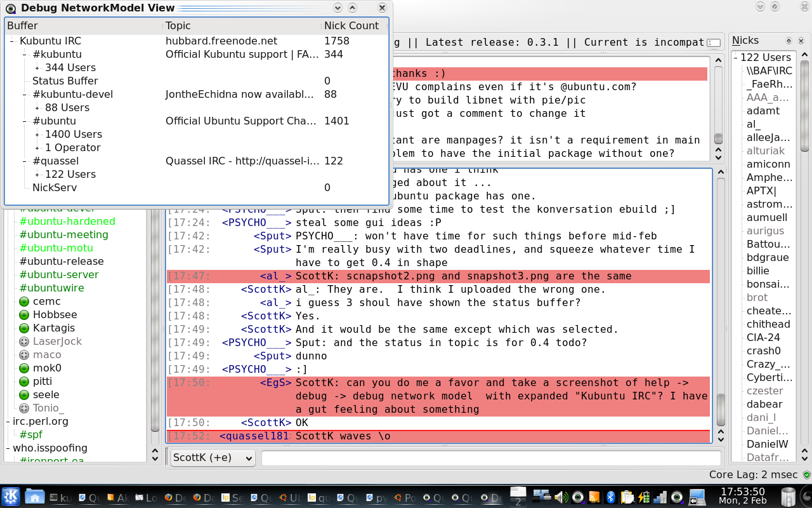Image resolution: width=812 pixels, height=508 pixels.
Task: Collapse the 122 Users group in Nicks panel
Action: pos(735,58)
